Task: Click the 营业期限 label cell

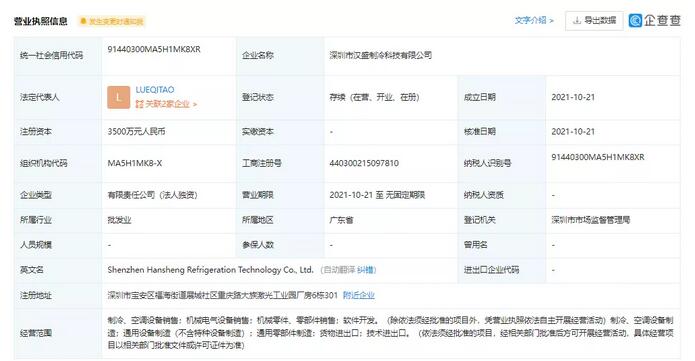Action: tap(280, 195)
